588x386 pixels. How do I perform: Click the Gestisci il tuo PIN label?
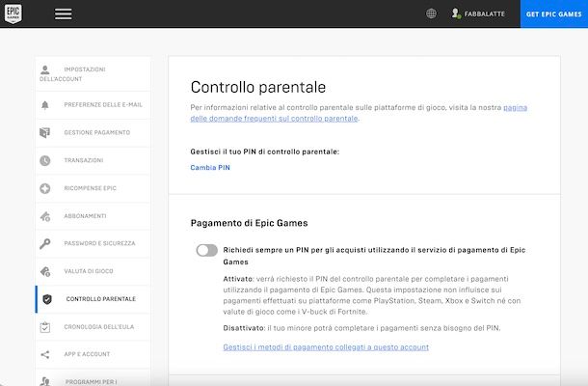click(x=265, y=152)
